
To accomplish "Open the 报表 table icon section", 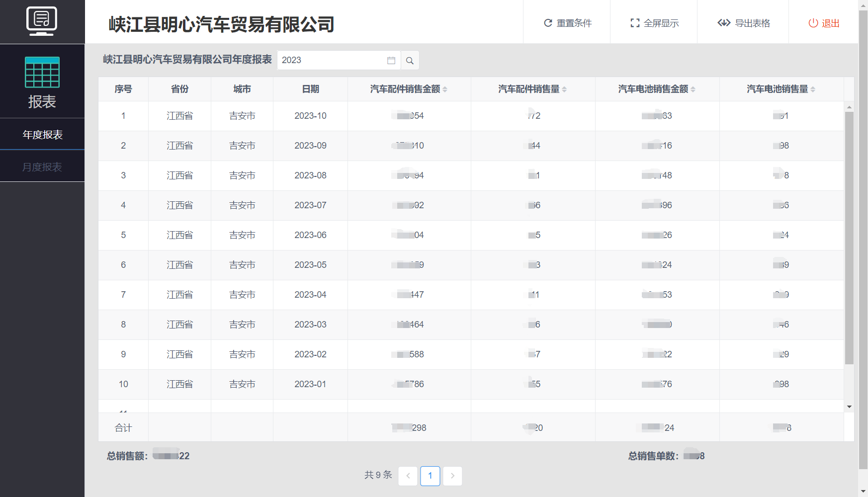I will click(42, 82).
